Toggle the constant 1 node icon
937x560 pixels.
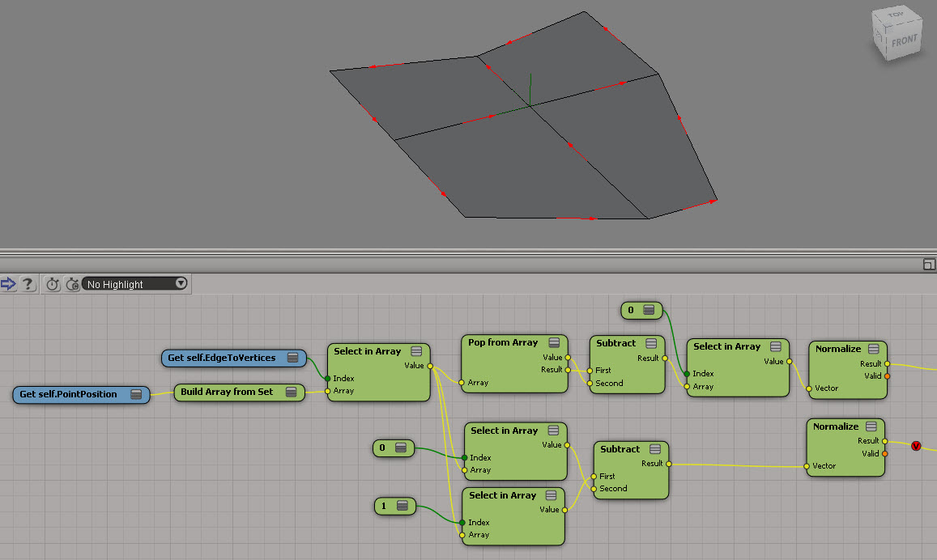[401, 507]
